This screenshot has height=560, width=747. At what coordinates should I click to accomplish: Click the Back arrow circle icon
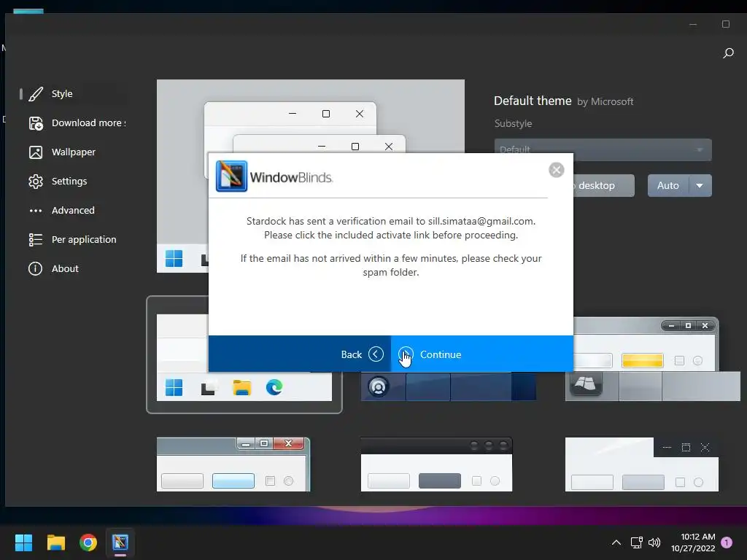tap(376, 354)
